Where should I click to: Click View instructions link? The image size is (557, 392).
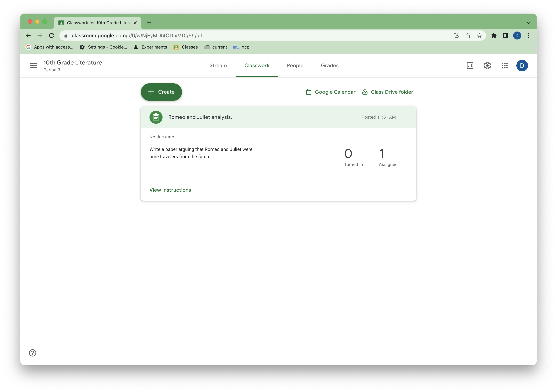coord(170,190)
